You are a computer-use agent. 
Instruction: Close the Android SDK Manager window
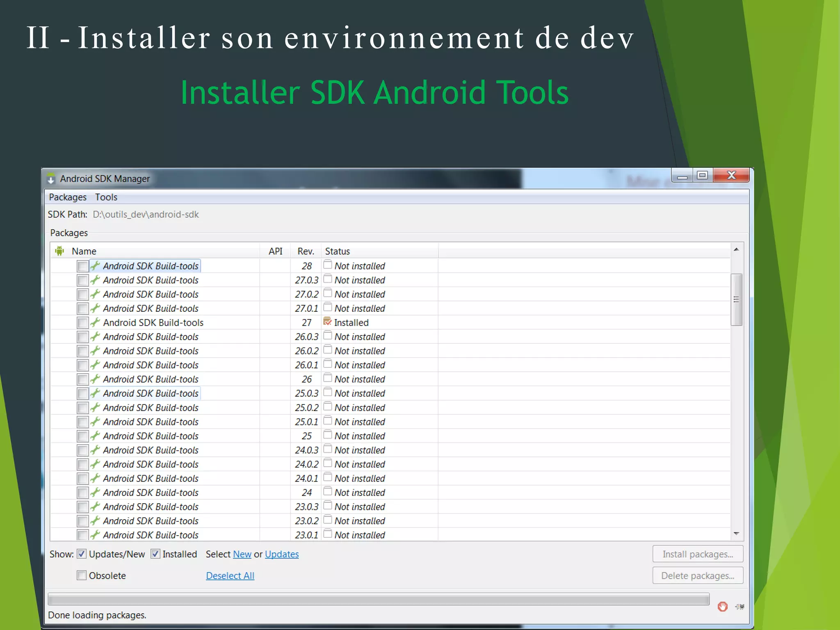point(731,176)
